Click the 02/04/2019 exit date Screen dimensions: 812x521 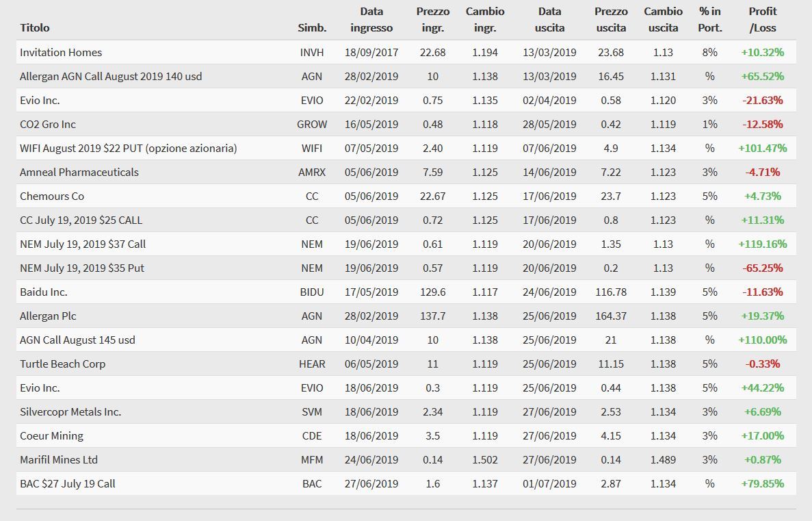[x=549, y=101]
